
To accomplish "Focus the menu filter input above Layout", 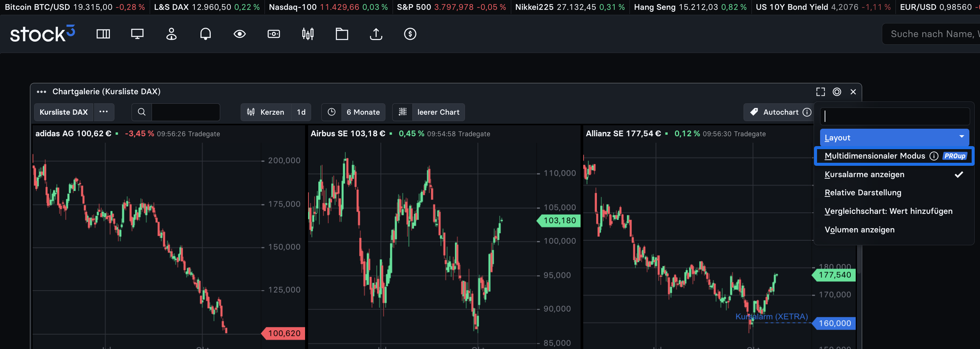I will pos(894,116).
